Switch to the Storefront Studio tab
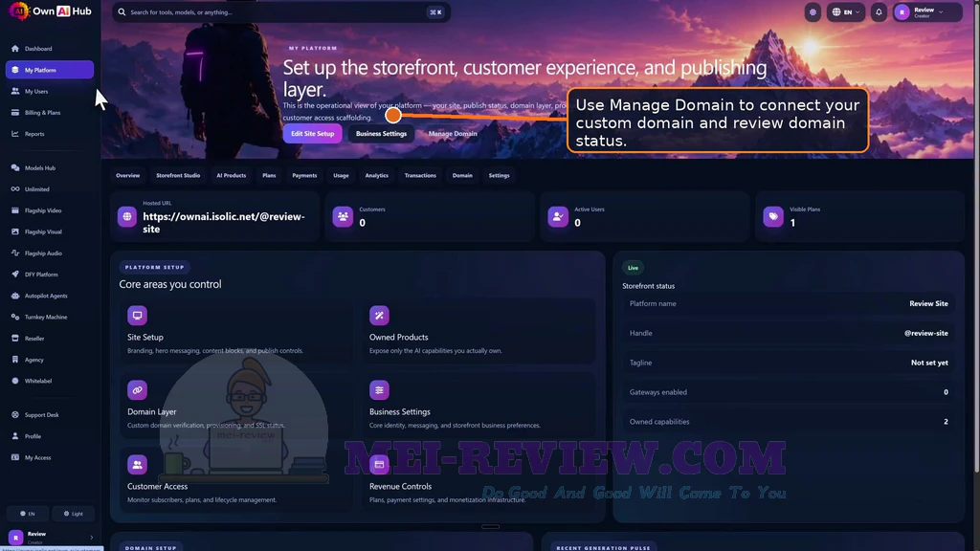The image size is (980, 551). pos(178,176)
